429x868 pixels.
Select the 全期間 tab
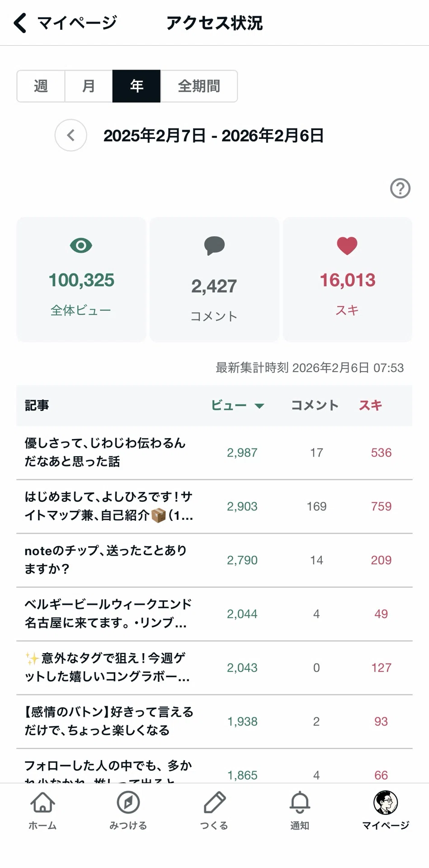[x=199, y=86]
